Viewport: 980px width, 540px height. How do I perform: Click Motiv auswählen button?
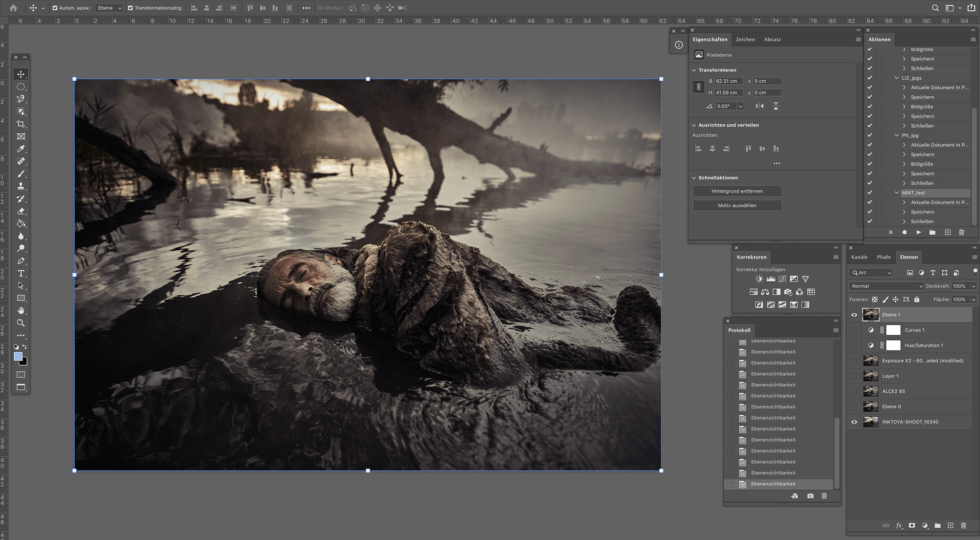tap(737, 206)
